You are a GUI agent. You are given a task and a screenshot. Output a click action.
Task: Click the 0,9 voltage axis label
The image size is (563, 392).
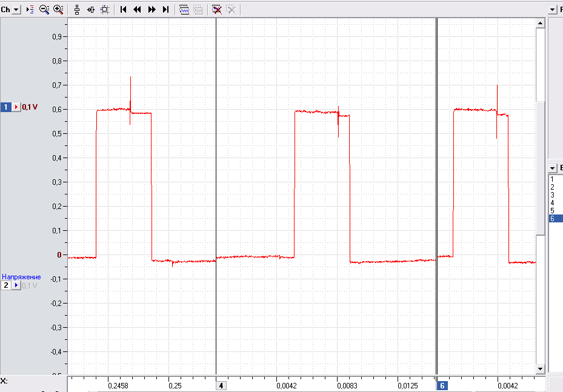point(57,36)
